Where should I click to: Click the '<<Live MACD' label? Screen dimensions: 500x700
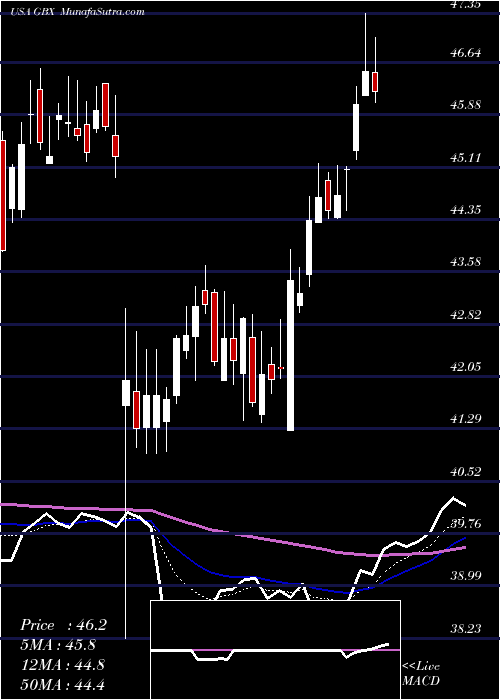pyautogui.click(x=421, y=673)
